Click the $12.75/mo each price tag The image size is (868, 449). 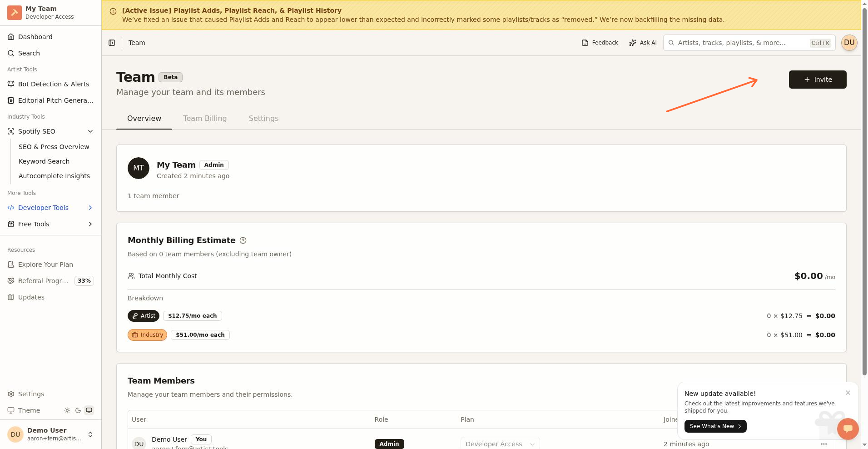(x=193, y=316)
